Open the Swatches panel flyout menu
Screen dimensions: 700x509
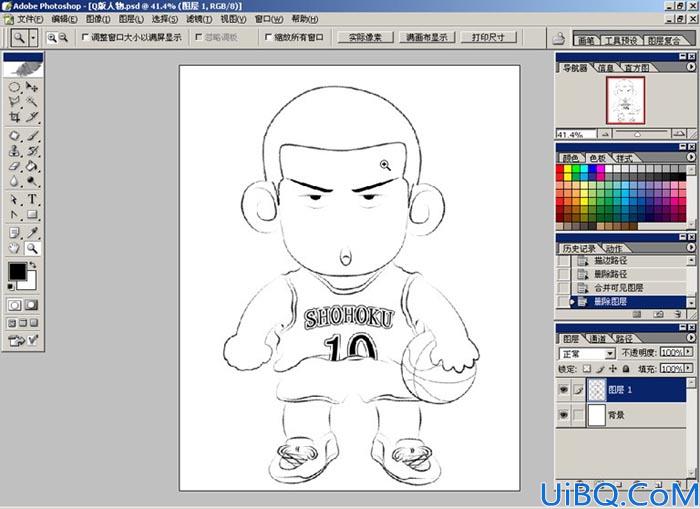691,157
